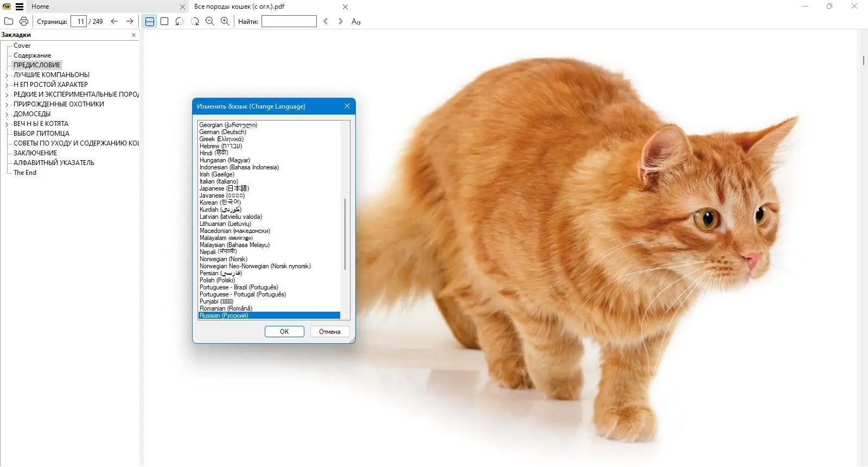Open СОВЕТЫ ПО УХОДУ И СОДЕРЖАНИЮ bookmark
The image size is (868, 467).
point(76,143)
